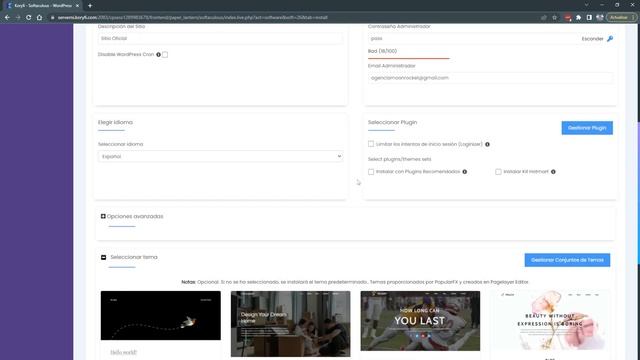The height and width of the screenshot is (360, 640).
Task: Open the Extensions puzzle menu
Action: point(578,18)
